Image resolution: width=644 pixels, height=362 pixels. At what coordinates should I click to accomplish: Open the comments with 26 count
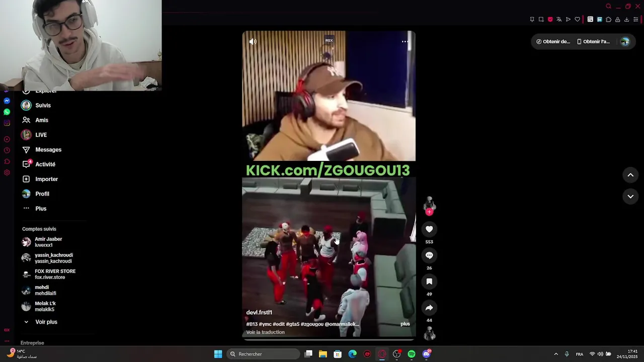pos(429,255)
